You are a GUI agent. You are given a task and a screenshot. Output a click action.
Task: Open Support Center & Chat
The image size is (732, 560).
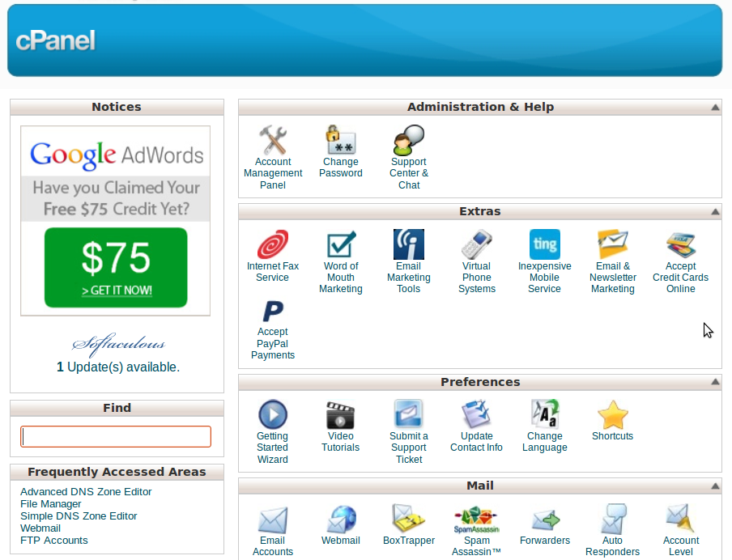point(409,141)
